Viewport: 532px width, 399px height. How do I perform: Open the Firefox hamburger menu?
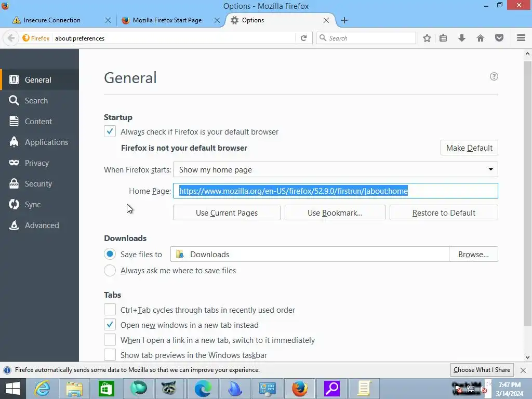[521, 38]
